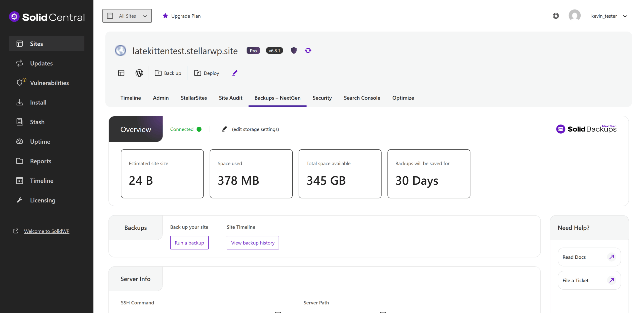Screen dimensions: 644x313
Task: Open View backup history
Action: [x=253, y=243]
